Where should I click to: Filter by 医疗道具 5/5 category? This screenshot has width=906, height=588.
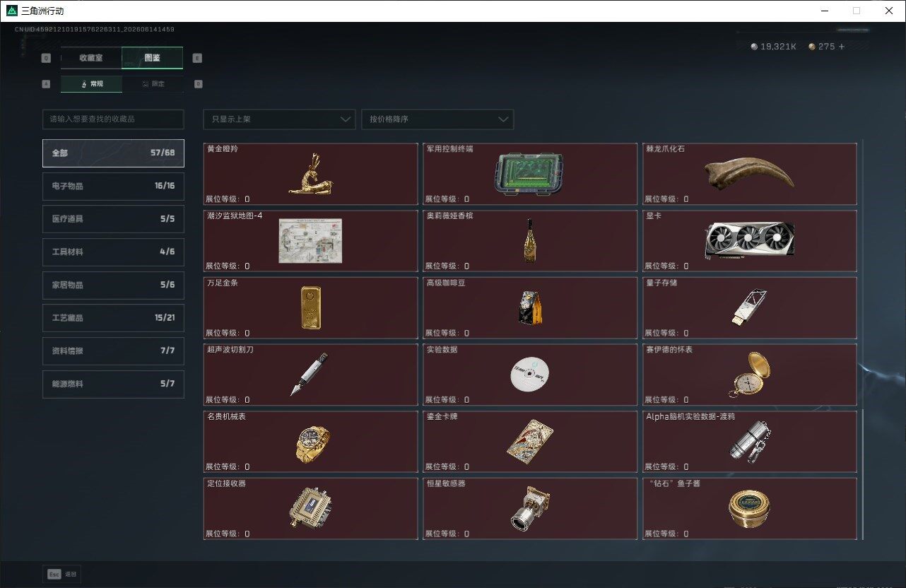113,219
